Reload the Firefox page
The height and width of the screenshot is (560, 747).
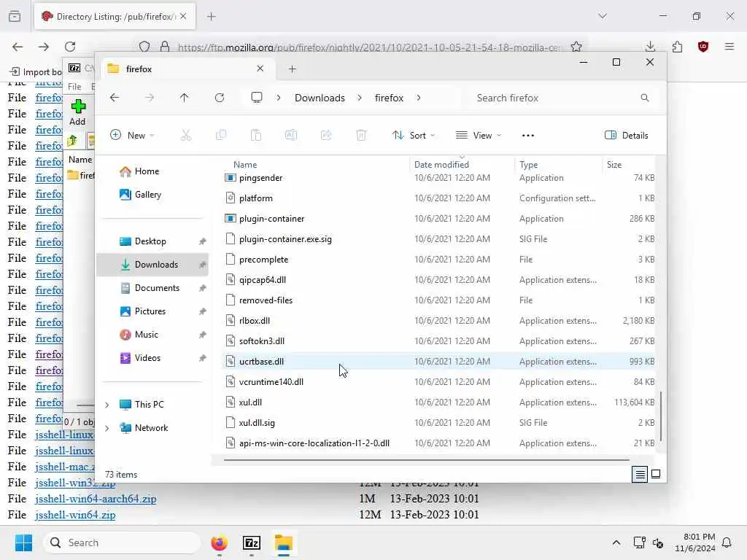(x=70, y=46)
